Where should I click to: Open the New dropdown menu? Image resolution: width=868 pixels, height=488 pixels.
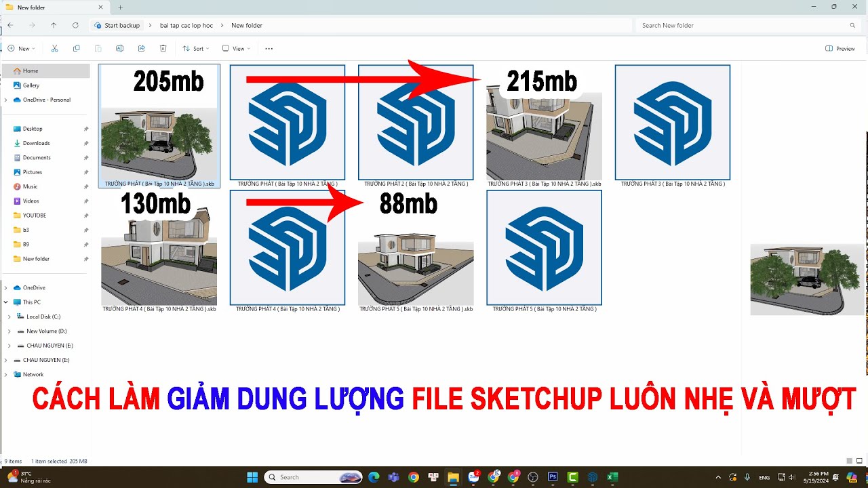pyautogui.click(x=21, y=49)
